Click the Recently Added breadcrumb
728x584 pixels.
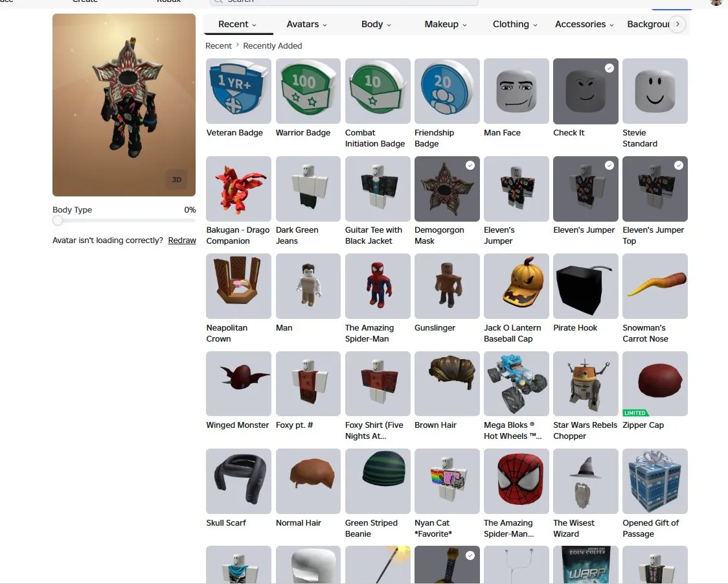point(273,46)
